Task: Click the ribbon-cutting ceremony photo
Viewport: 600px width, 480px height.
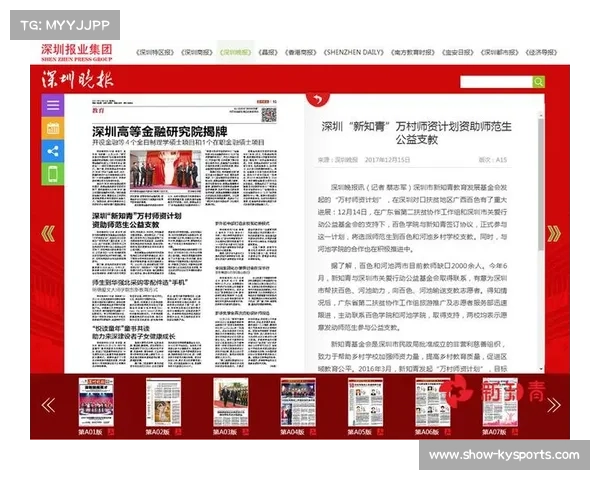Action: click(x=165, y=170)
